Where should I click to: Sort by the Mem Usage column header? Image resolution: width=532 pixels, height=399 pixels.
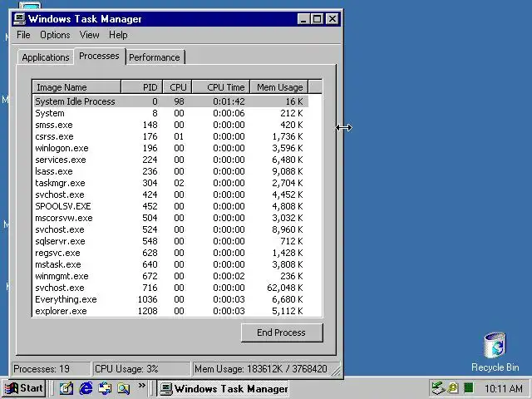point(279,87)
